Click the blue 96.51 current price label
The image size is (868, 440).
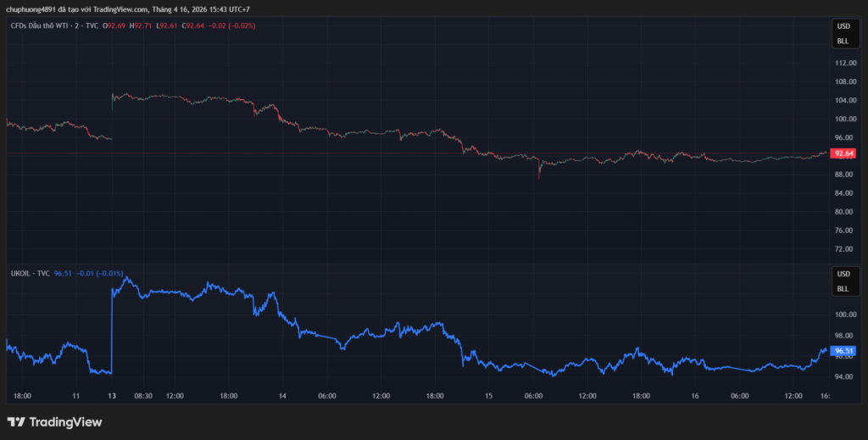pyautogui.click(x=843, y=350)
